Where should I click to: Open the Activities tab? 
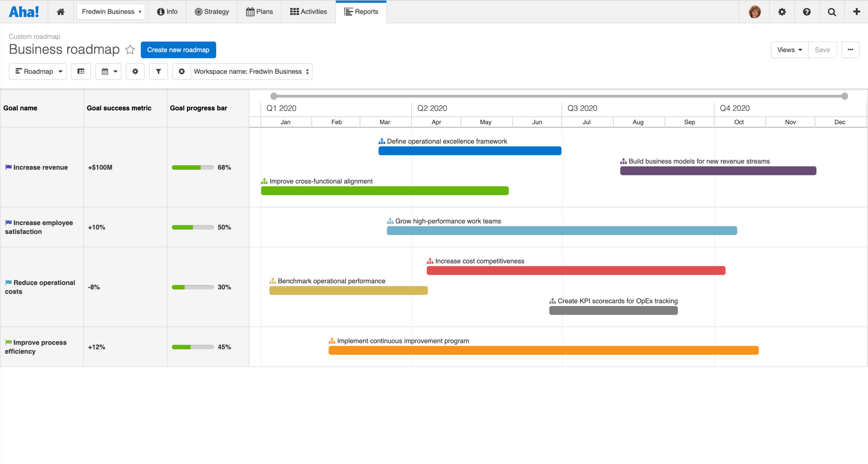click(308, 11)
